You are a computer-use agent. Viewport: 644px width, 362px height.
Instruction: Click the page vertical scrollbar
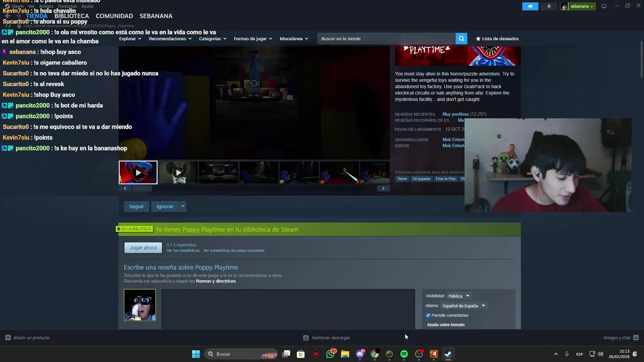(x=641, y=60)
